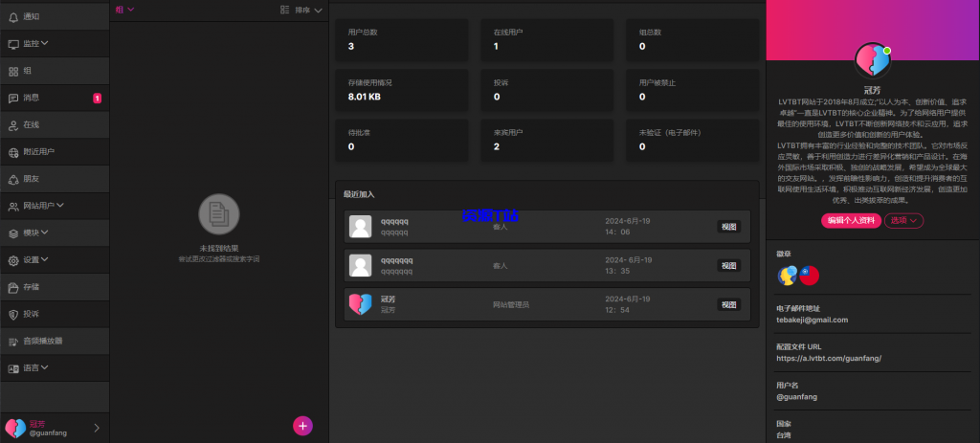Open the 选项 options dropdown on profile
Screen dimensions: 980x443
click(904, 220)
